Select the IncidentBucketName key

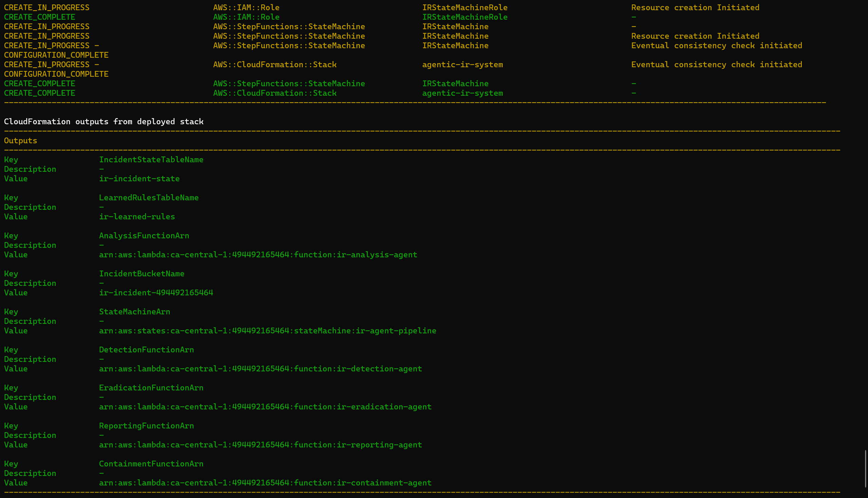[142, 274]
